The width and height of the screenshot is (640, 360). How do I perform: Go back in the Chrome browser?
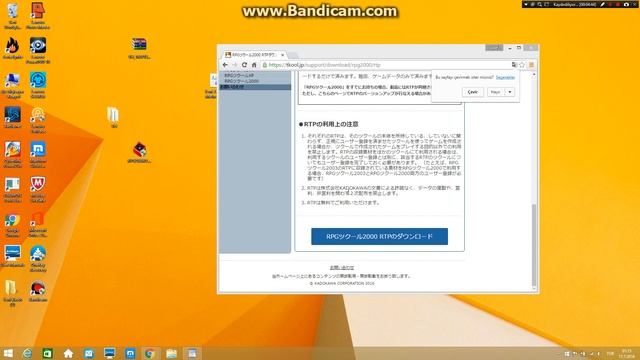(225, 65)
